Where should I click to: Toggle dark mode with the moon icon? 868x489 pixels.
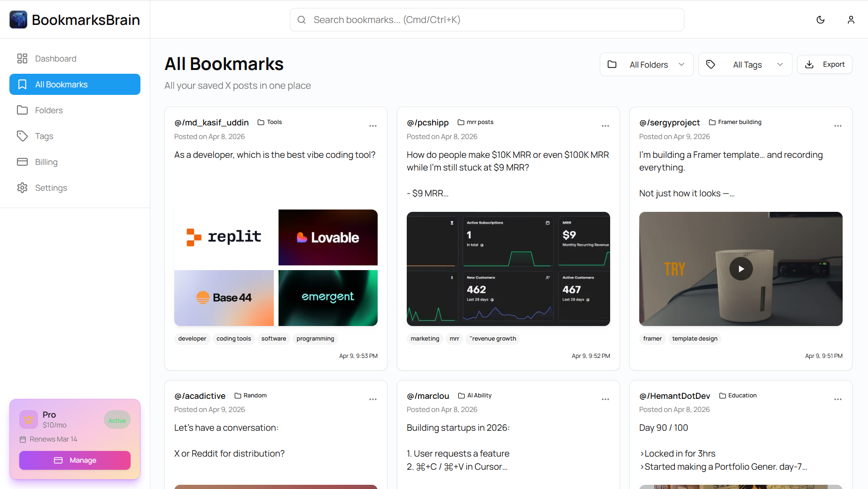(821, 20)
